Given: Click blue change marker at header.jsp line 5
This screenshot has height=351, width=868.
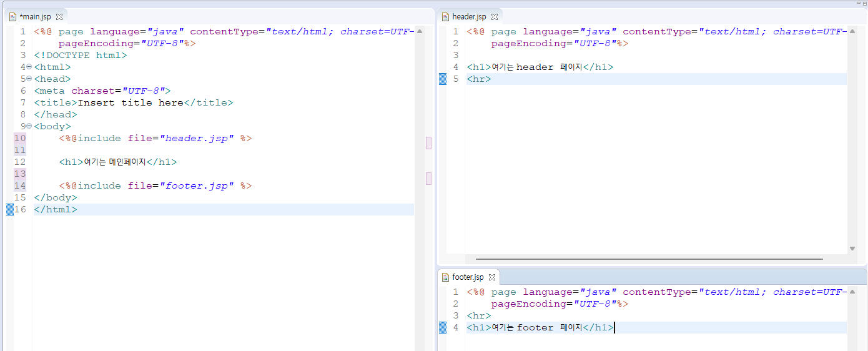Looking at the screenshot, I should click(x=443, y=79).
